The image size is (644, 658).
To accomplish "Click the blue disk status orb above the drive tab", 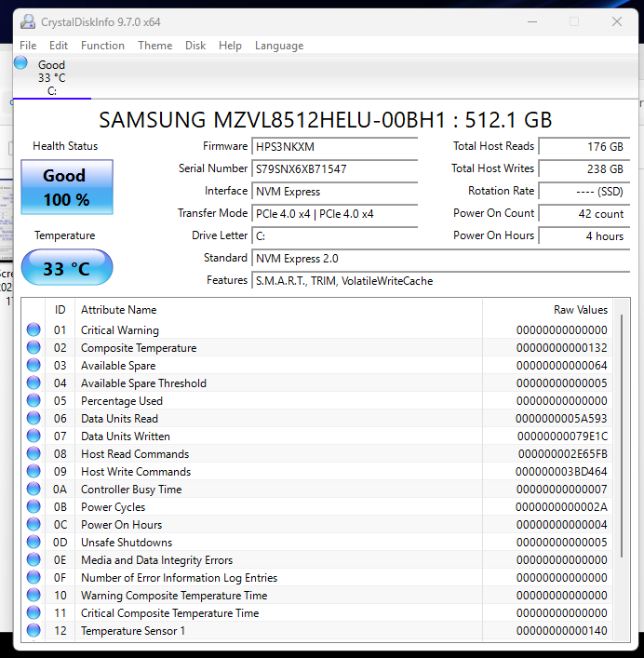I will click(x=20, y=63).
